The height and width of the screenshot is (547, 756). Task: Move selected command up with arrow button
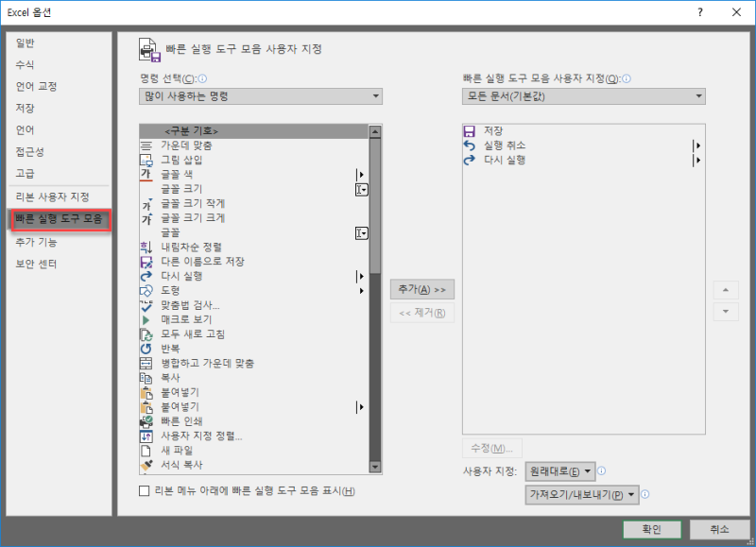point(726,290)
